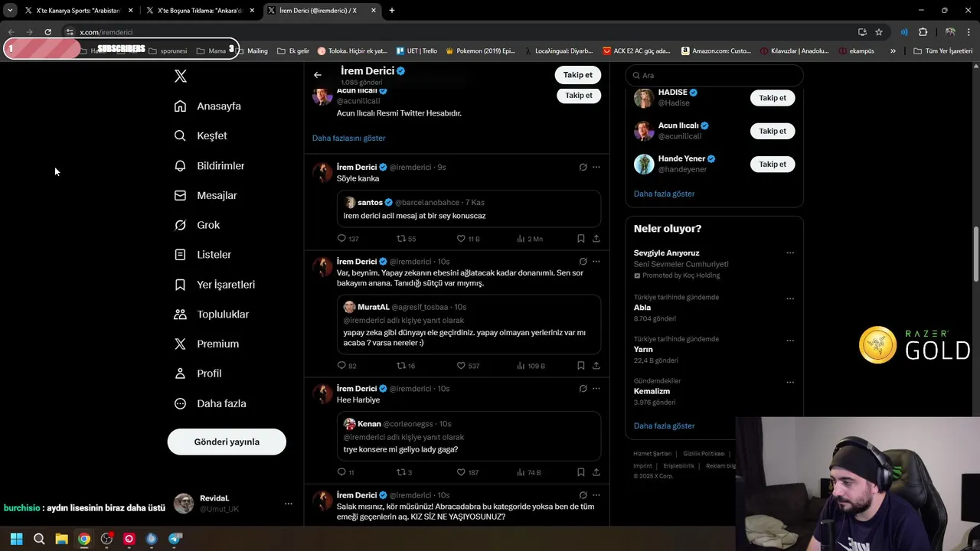Follow İrem Derici with header Takip et
Screen dimensions: 980x551
pyautogui.click(x=578, y=75)
